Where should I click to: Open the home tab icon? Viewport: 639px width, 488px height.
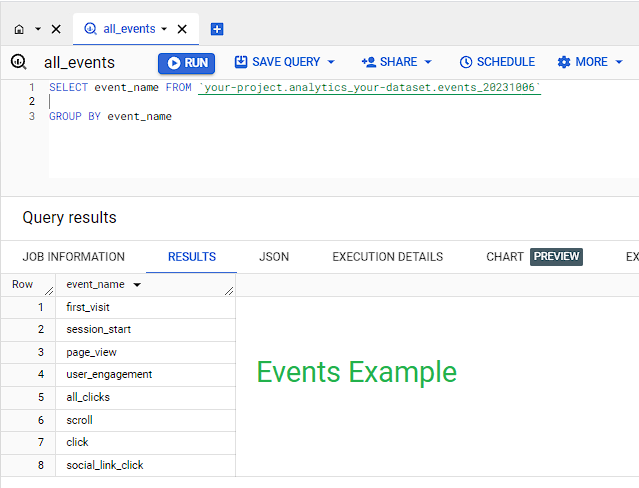19,29
